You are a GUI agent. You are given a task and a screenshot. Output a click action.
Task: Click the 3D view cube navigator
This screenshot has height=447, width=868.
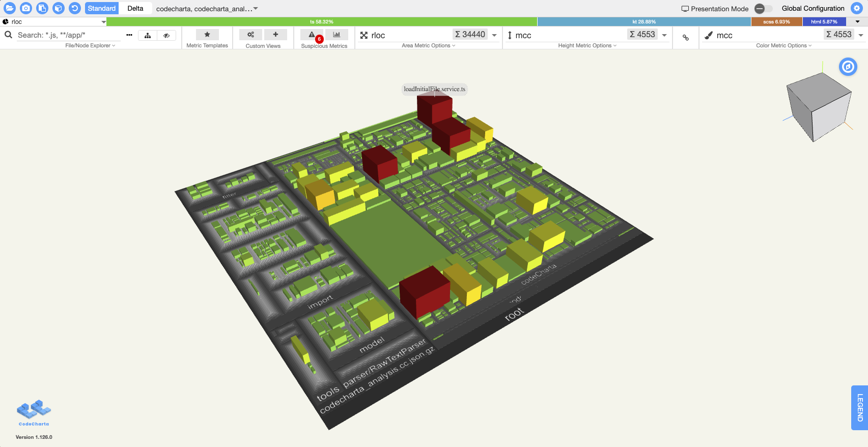tap(818, 106)
